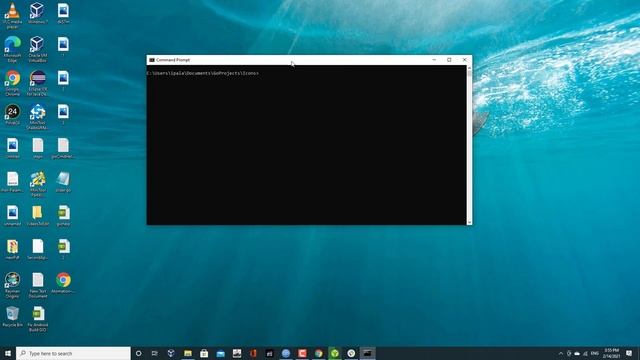The image size is (640, 360).
Task: Click the Command Prompt scrollbar up arrow
Action: pyautogui.click(x=469, y=68)
